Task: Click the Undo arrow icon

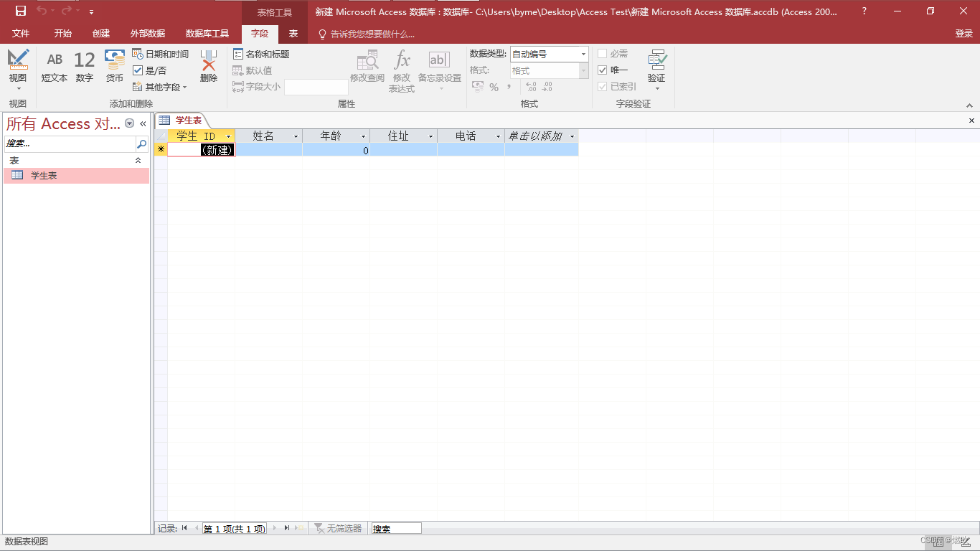Action: point(42,11)
